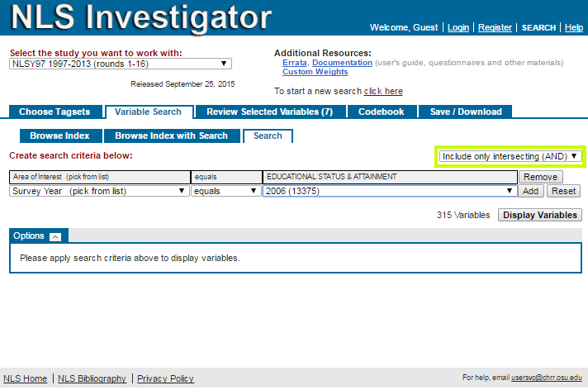Open the NLS Bibliography footer link

pyautogui.click(x=92, y=378)
